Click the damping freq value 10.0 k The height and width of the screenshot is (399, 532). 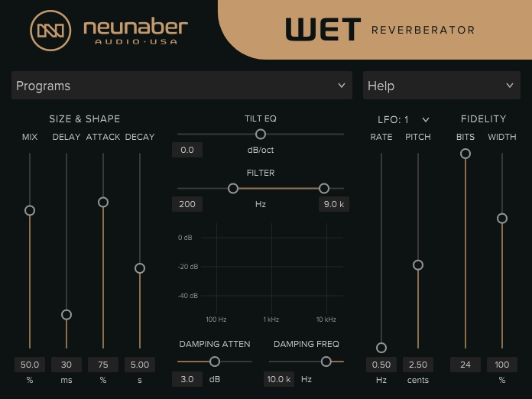(x=279, y=379)
